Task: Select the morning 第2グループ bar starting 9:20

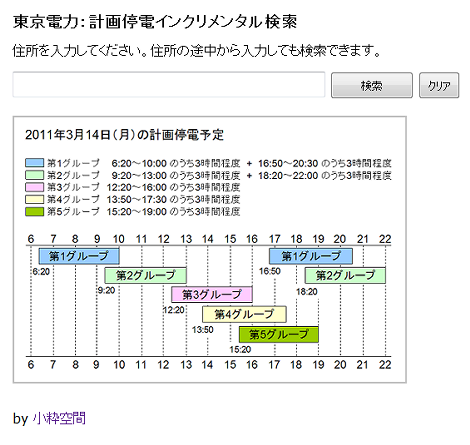Action: click(x=146, y=275)
